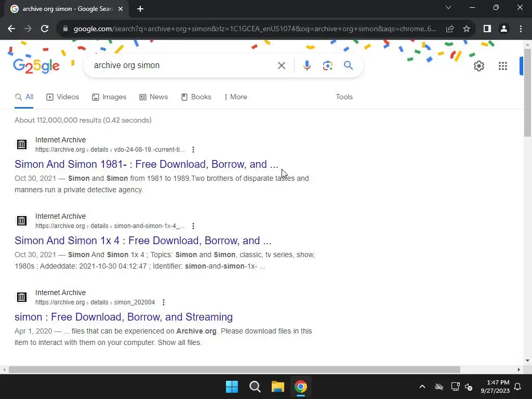532x399 pixels.
Task: Open the tab search chevron in title bar
Action: coord(448,7)
